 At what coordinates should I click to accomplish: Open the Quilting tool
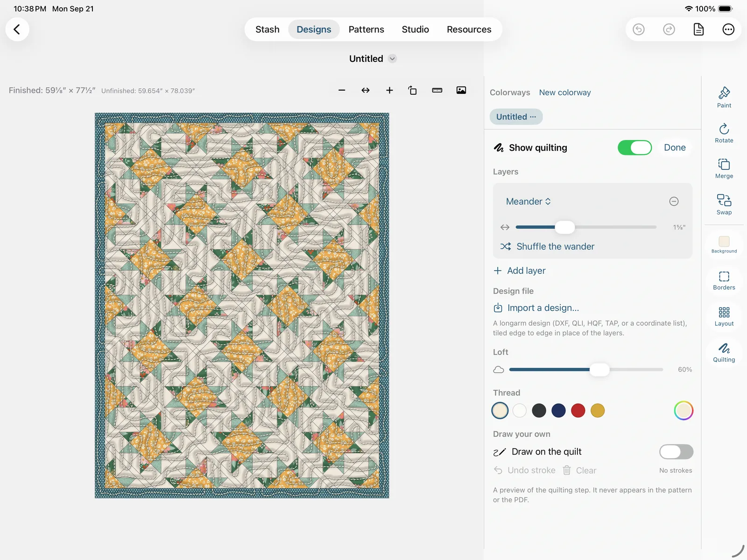pos(724,352)
